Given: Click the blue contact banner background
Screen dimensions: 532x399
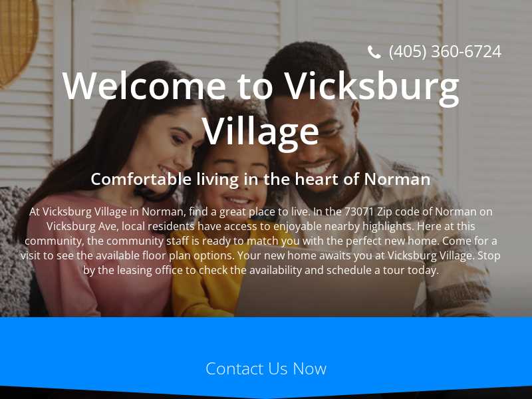Looking at the screenshot, I should coord(266,336).
